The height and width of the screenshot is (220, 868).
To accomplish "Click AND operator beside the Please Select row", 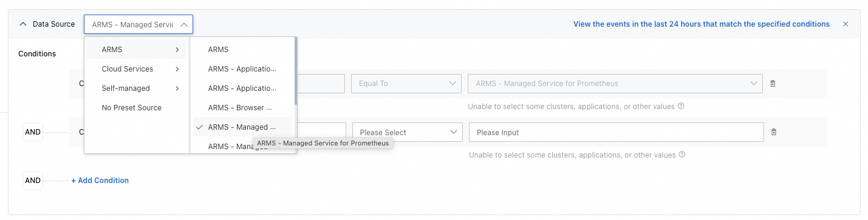I will click(x=33, y=132).
